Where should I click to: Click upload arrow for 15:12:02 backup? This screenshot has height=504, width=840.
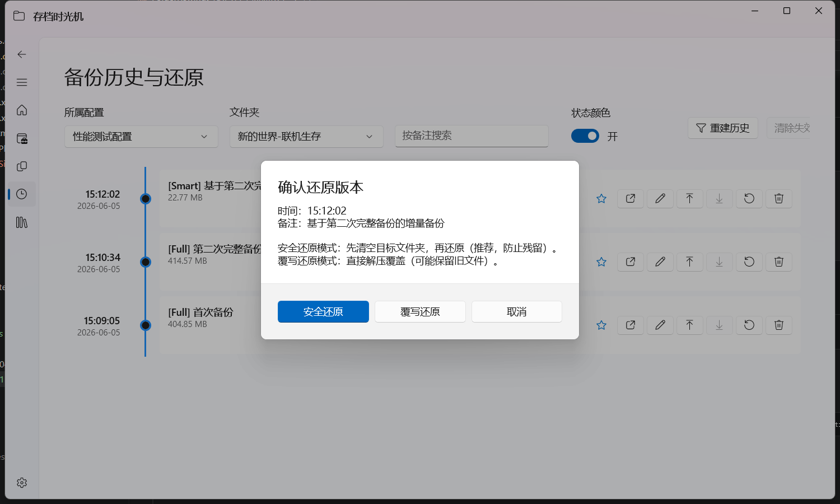[x=690, y=199]
